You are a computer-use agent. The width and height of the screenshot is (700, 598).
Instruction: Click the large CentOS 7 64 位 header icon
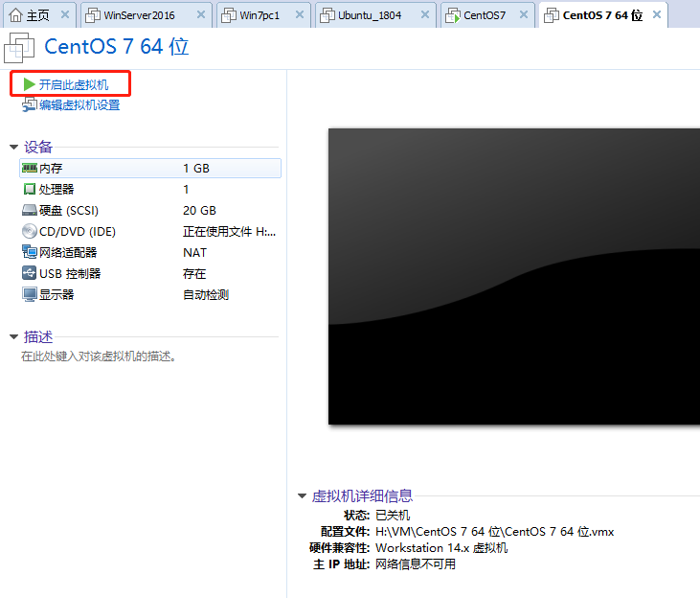(19, 47)
